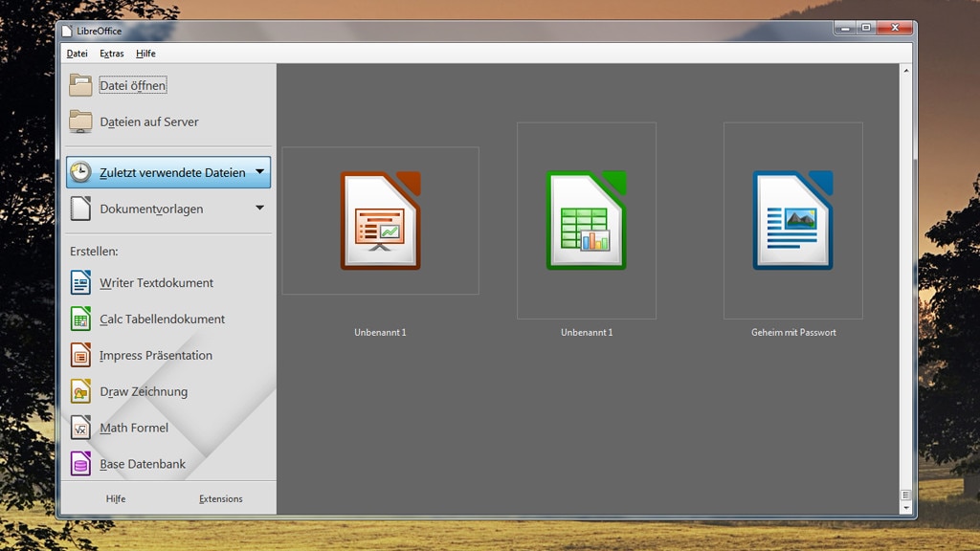The image size is (980, 551).
Task: Click the Geheim mit Passwort file name
Action: click(793, 332)
